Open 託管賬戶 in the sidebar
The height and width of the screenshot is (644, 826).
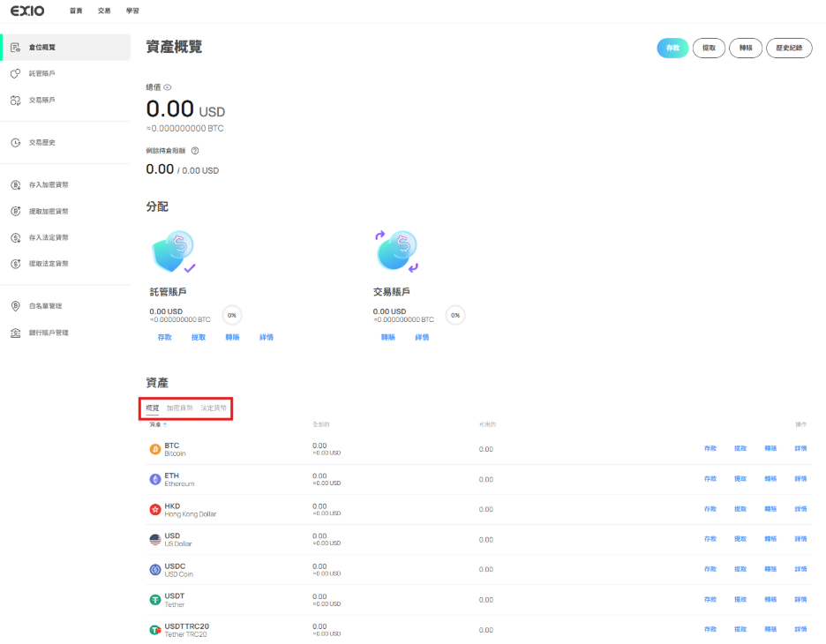[41, 74]
